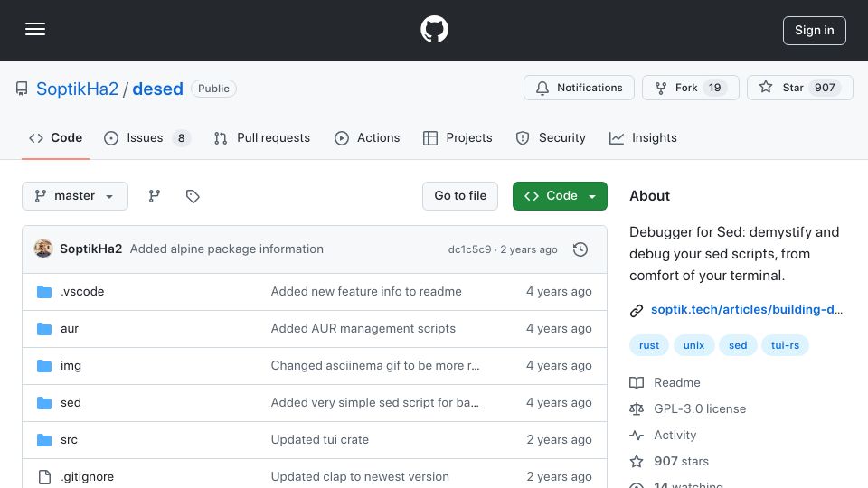
Task: Click the issues count badge 8
Action: [x=181, y=137]
